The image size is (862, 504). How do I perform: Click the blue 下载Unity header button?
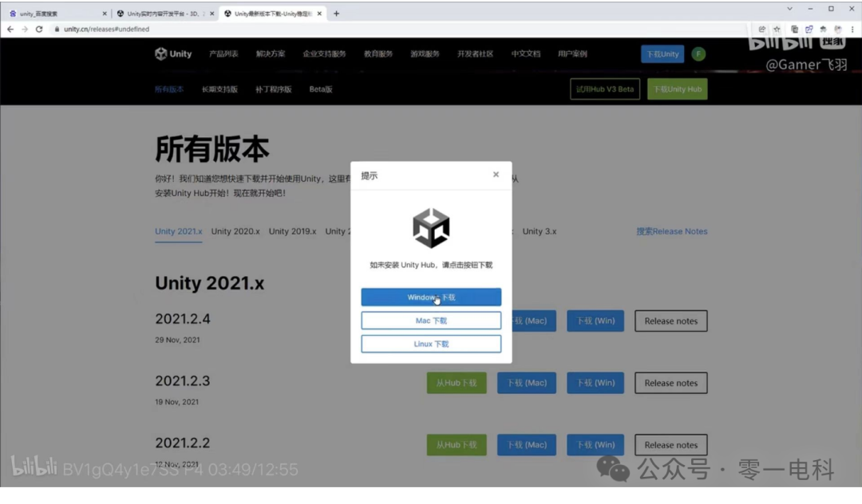coord(662,53)
